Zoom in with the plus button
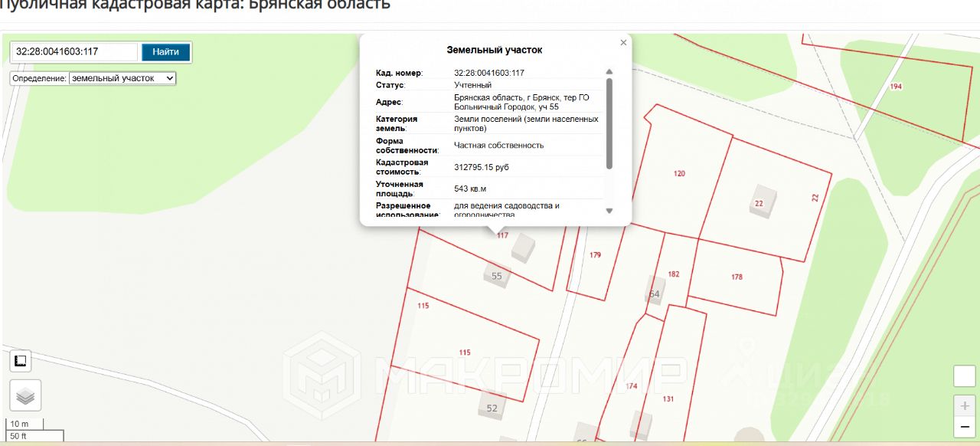The height and width of the screenshot is (446, 980). (x=965, y=406)
